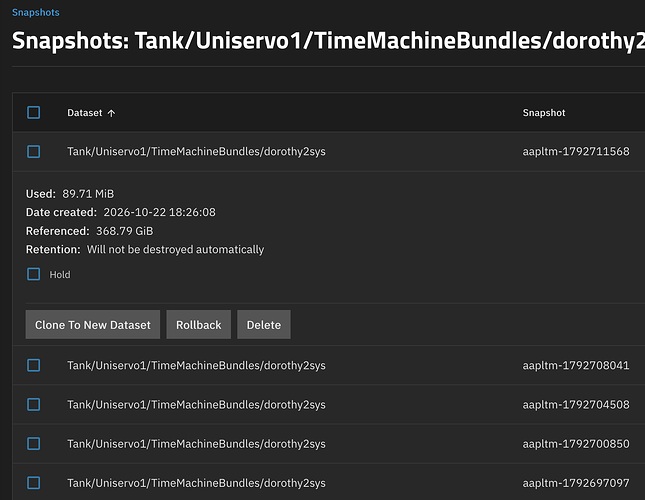Click dataset path in aapltm-1792700850 row

(196, 444)
